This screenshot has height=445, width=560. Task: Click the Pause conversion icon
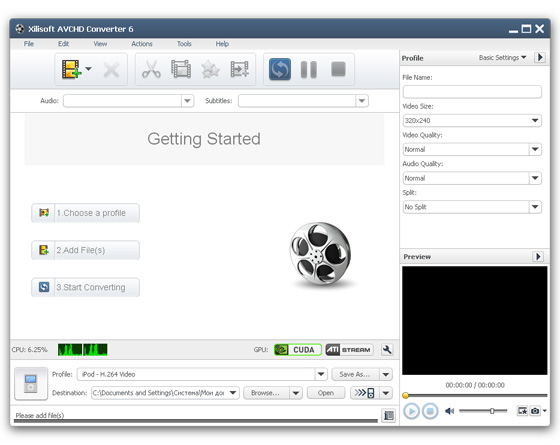point(309,69)
